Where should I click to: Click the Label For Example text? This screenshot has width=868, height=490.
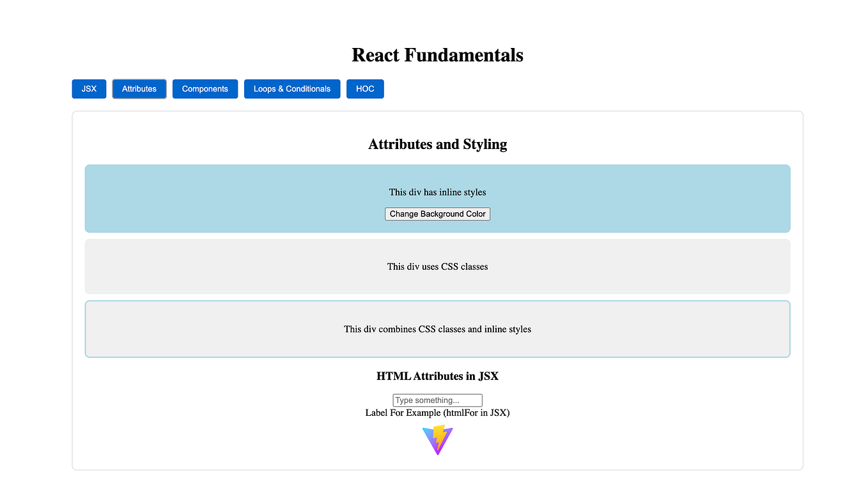point(437,413)
